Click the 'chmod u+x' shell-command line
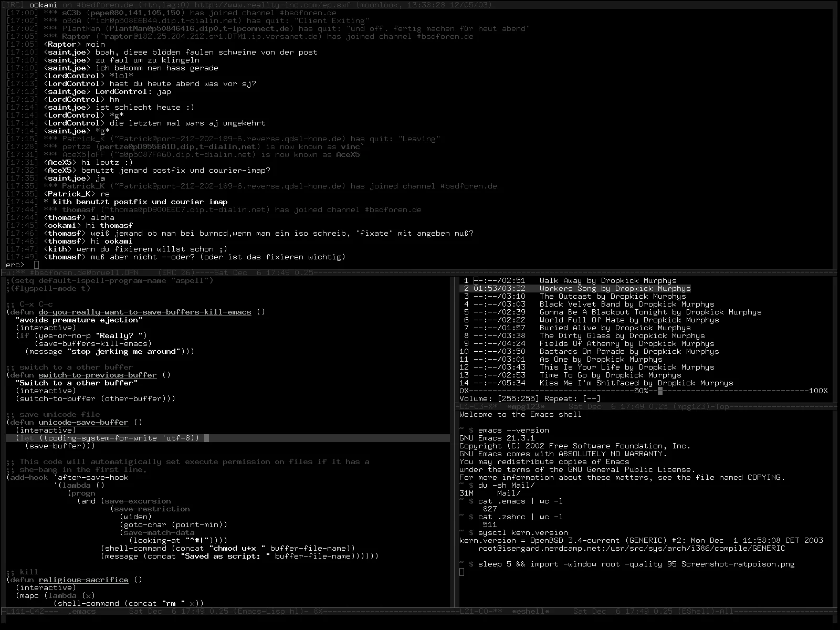Screen dimensions: 840x630 (x=228, y=548)
